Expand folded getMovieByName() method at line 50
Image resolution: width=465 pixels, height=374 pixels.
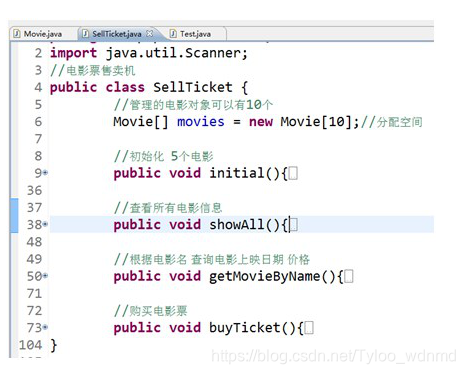[45, 276]
